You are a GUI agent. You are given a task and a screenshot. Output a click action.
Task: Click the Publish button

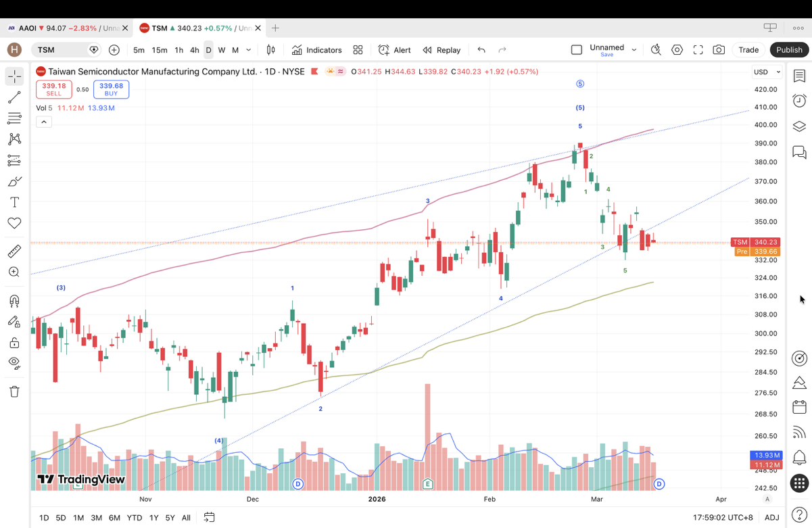coord(789,50)
